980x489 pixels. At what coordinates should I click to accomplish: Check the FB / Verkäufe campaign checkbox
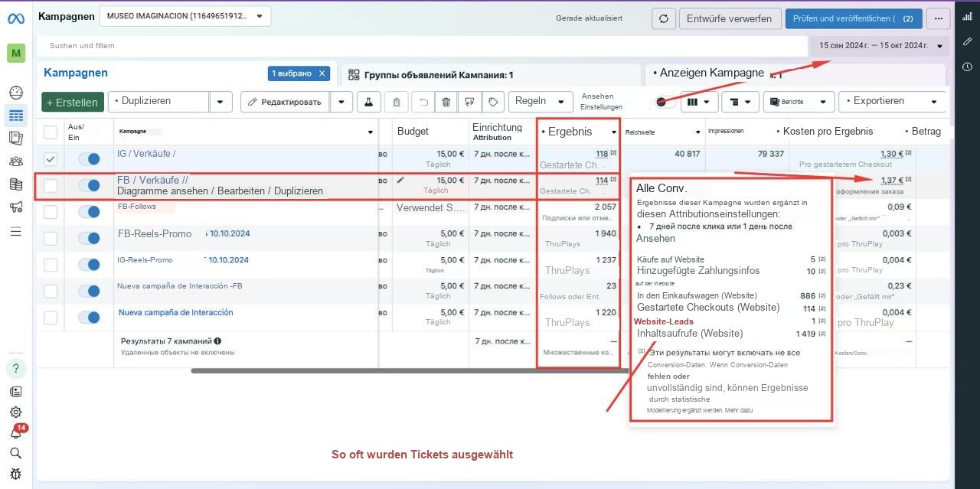coord(51,185)
